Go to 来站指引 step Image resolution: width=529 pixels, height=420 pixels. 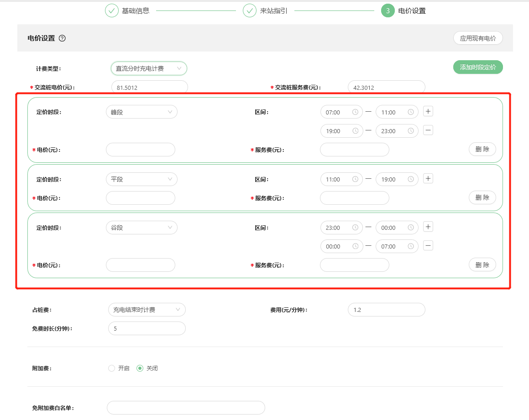265,10
